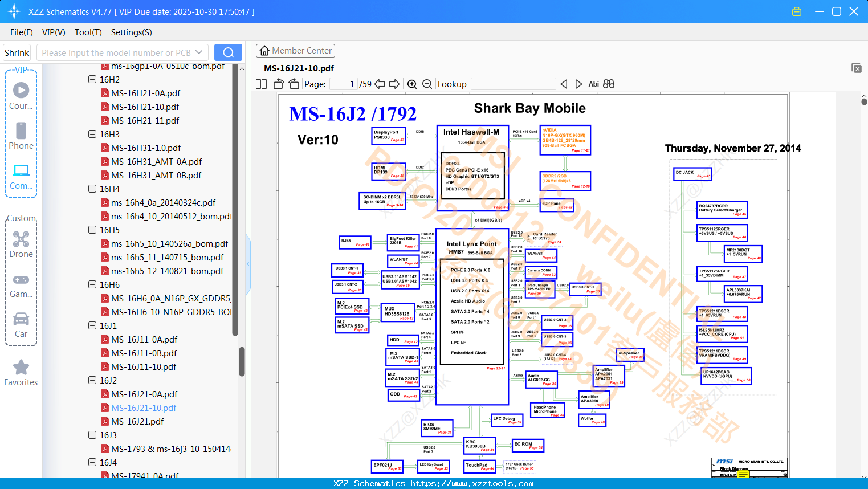
Task: Toggle the Abi match option for lookup
Action: point(594,84)
